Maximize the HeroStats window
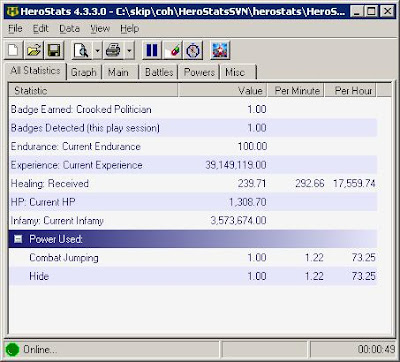The image size is (400, 362). tap(371, 12)
